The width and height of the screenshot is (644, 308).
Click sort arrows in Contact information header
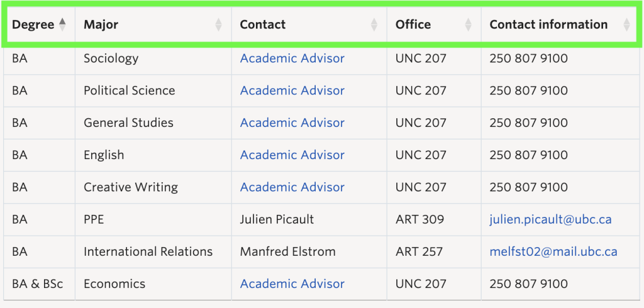coord(626,25)
